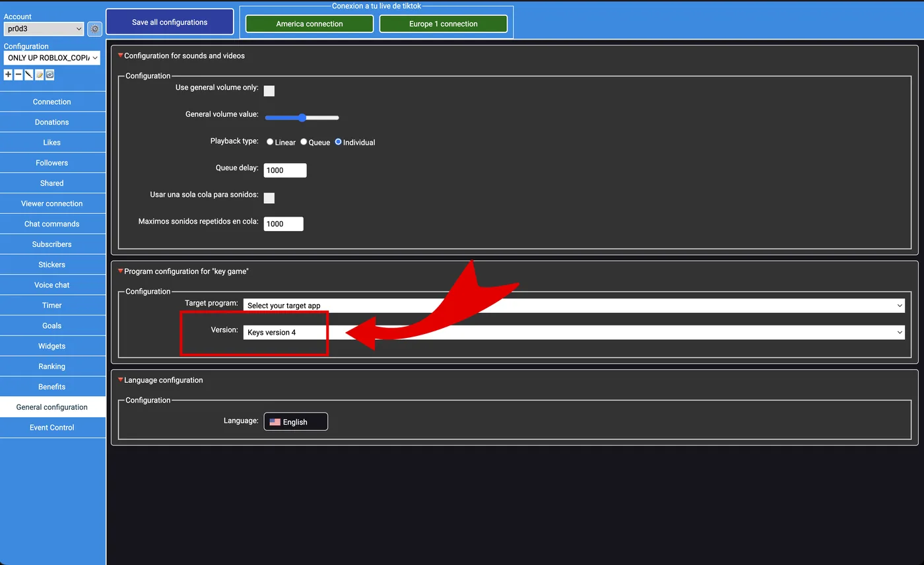Screen dimensions: 924x565
Task: Open the Keys version dropdown
Action: coord(573,333)
